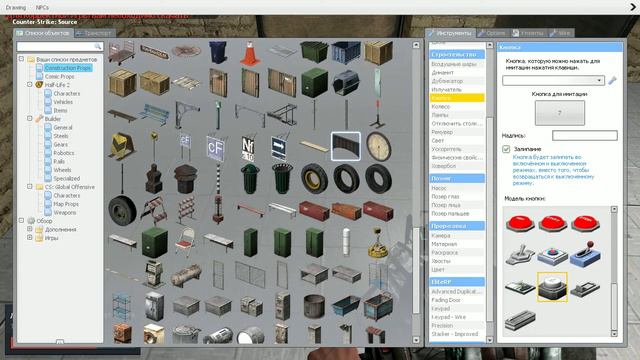The height and width of the screenshot is (360, 640).
Task: Select the Stacker - Improved tool
Action: pyautogui.click(x=457, y=334)
